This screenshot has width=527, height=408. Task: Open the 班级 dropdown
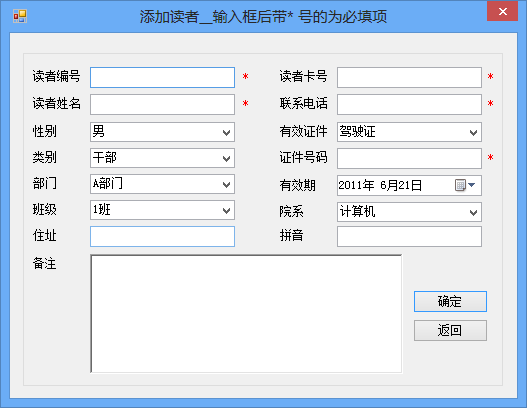coord(226,210)
